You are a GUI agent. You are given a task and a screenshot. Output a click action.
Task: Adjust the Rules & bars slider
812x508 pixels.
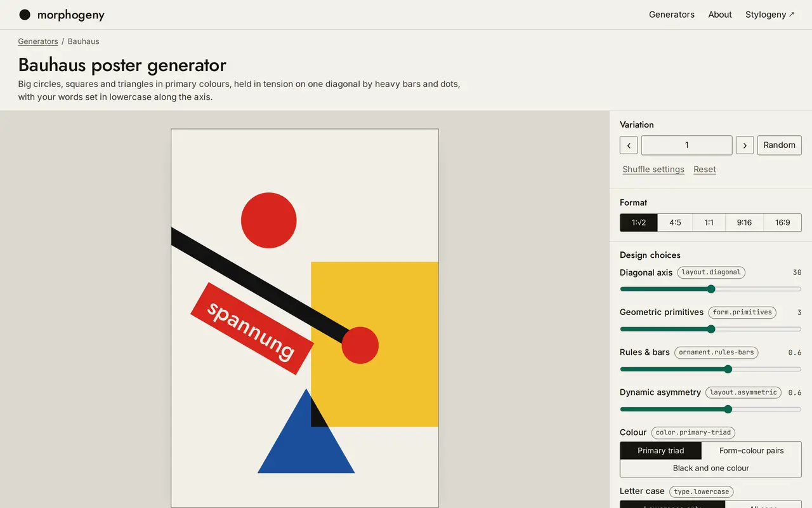click(710, 369)
